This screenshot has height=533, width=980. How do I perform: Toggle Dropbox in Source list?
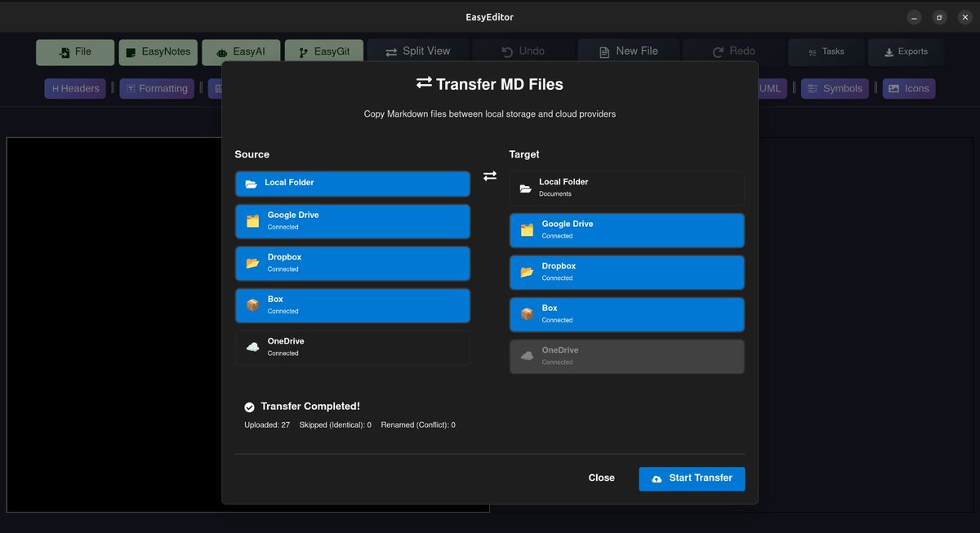353,264
